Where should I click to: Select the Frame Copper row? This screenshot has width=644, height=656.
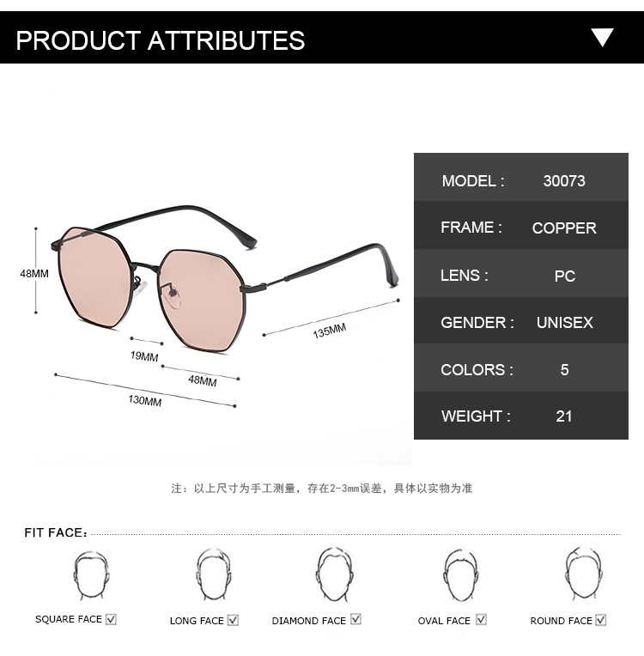(x=521, y=228)
